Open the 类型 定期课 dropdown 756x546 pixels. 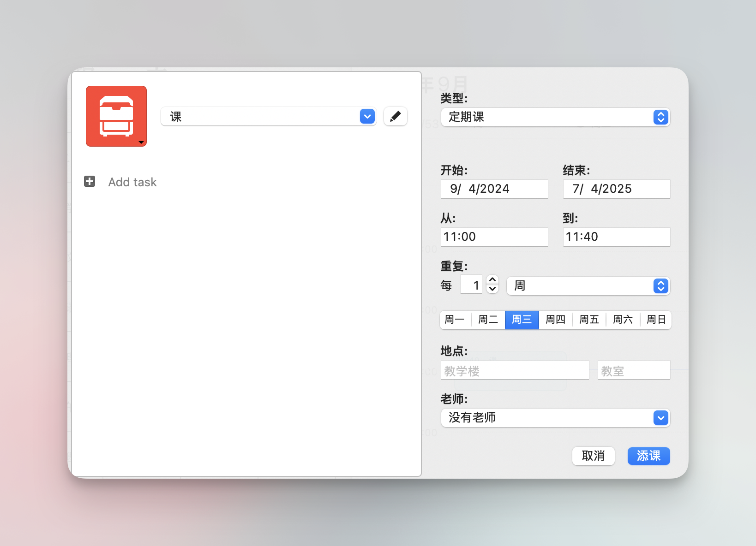click(555, 117)
